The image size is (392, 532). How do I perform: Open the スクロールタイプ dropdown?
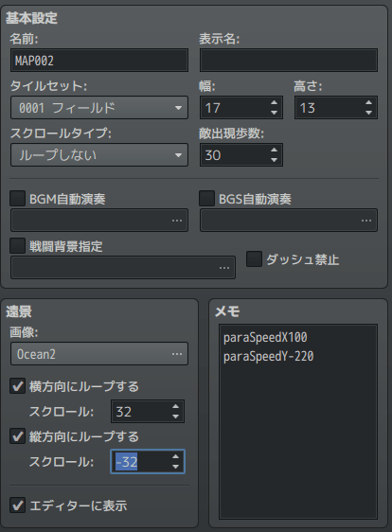click(99, 154)
